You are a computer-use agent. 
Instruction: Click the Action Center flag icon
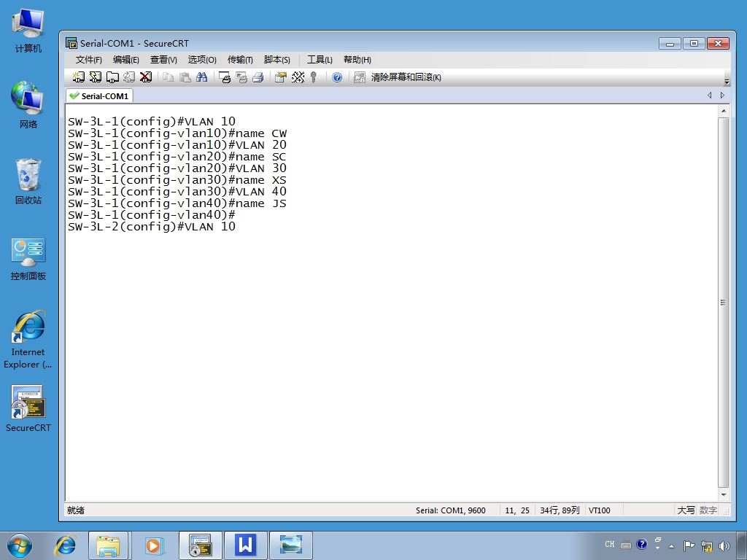point(689,545)
